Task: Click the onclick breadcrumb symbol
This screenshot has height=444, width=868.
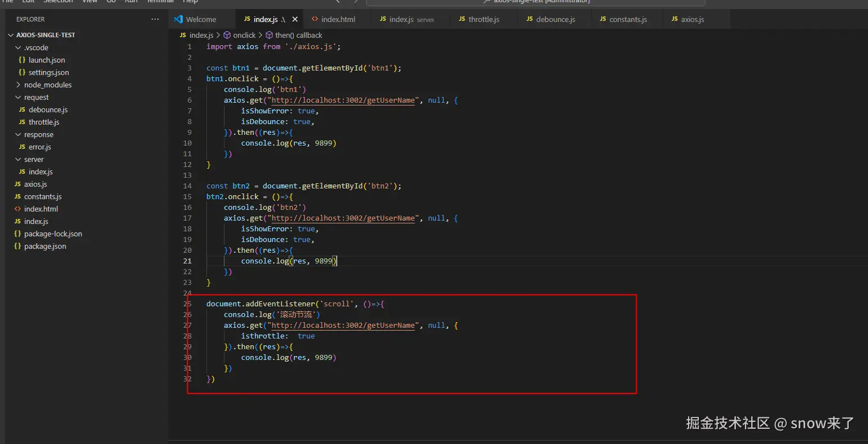Action: coord(244,35)
